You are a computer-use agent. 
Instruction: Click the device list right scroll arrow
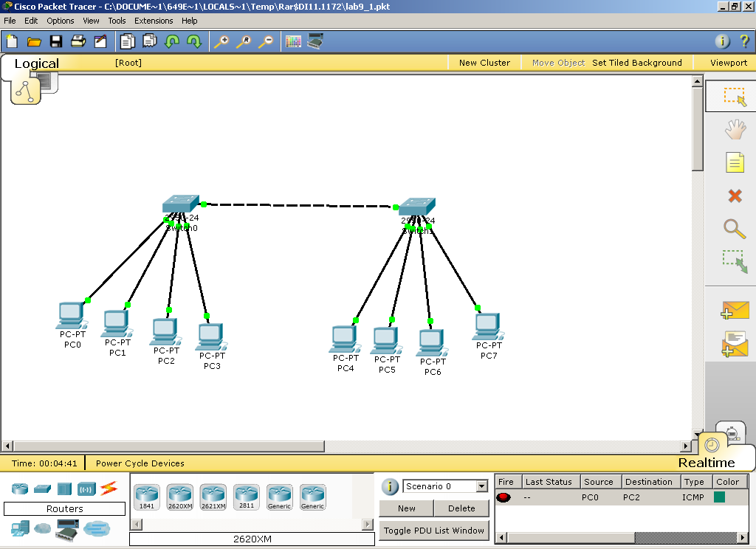tap(368, 524)
